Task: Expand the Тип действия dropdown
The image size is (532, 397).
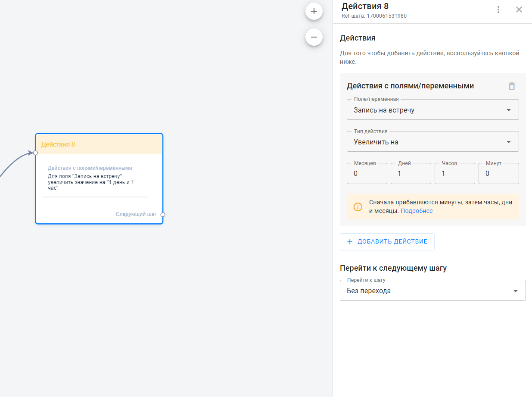Action: [x=432, y=142]
